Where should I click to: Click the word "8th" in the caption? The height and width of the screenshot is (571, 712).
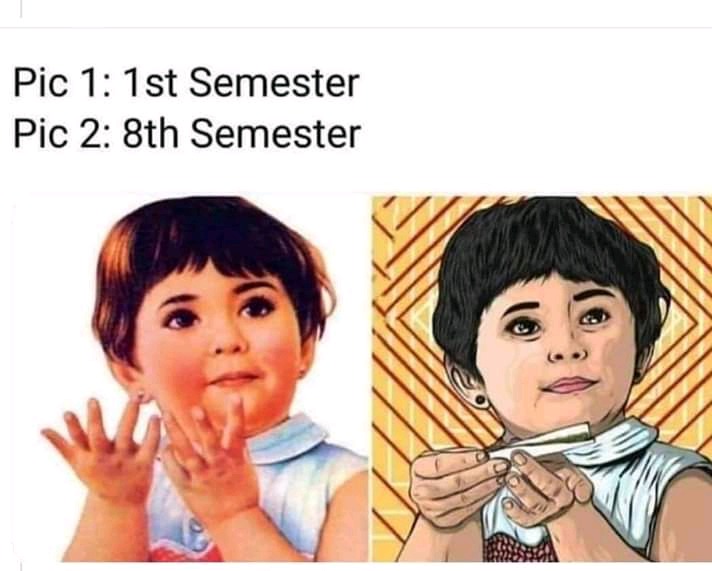150,133
